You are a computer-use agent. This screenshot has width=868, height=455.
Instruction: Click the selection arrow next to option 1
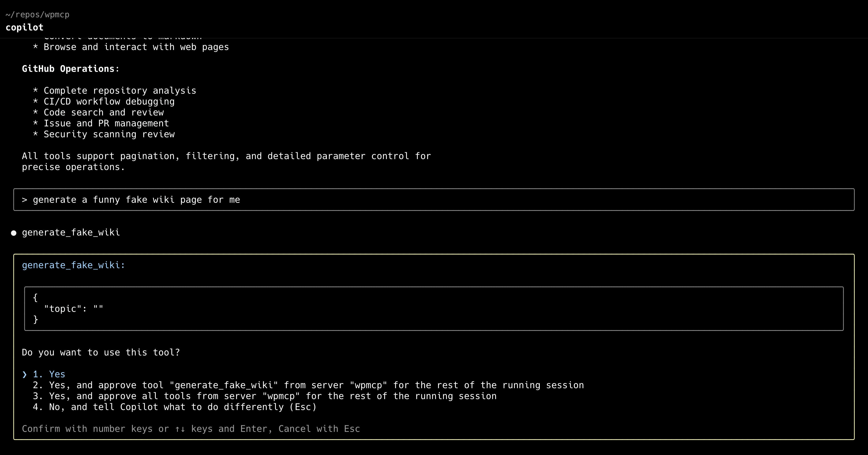pos(25,374)
